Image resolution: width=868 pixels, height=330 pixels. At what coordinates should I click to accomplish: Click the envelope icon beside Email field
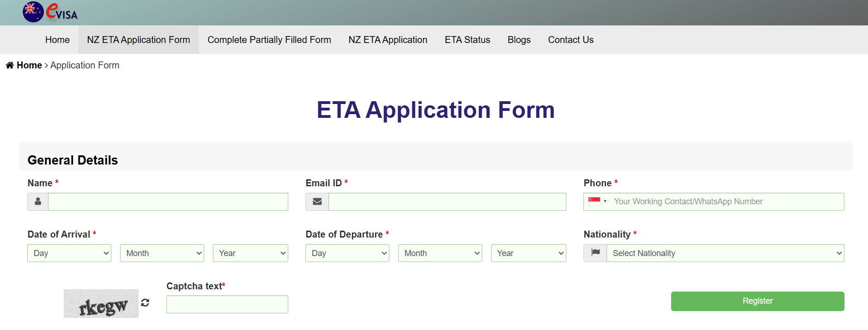click(317, 202)
